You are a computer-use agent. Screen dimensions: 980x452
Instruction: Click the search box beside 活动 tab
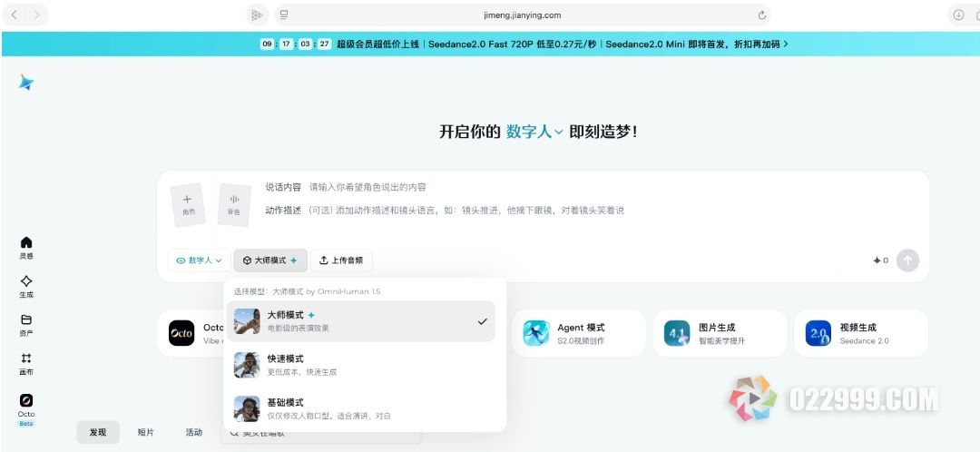click(320, 433)
